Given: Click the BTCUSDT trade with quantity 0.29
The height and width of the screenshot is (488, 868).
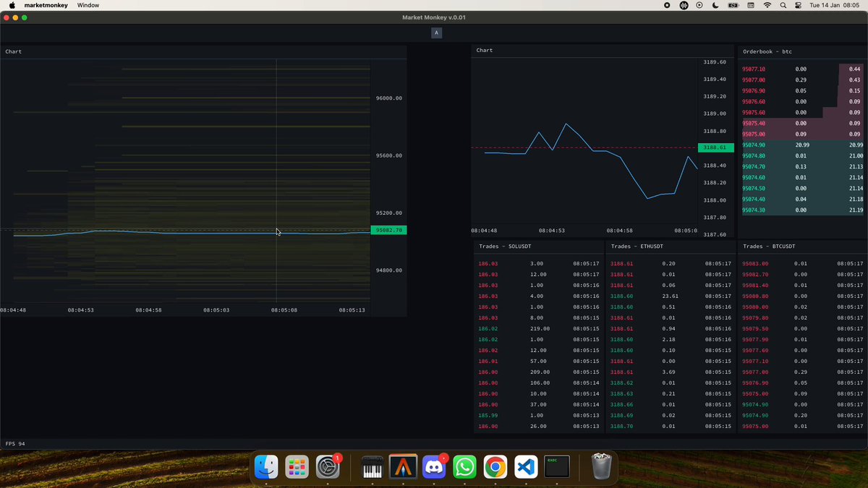Looking at the screenshot, I should 803,372.
